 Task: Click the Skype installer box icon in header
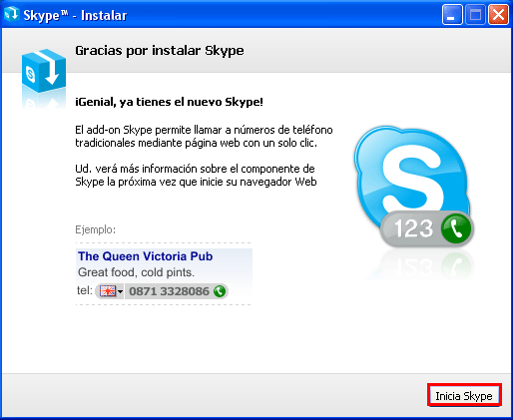tap(44, 71)
